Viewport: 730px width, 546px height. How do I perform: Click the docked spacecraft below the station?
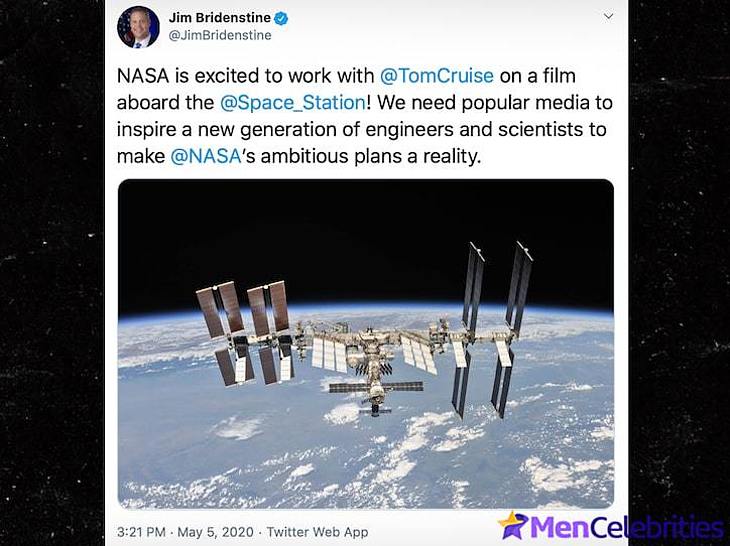pos(375,410)
